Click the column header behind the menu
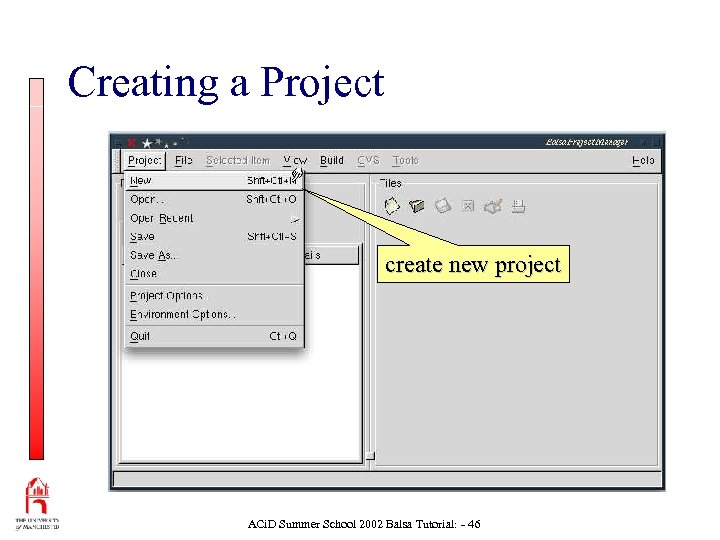Viewport: 720px width, 540px height. click(331, 255)
